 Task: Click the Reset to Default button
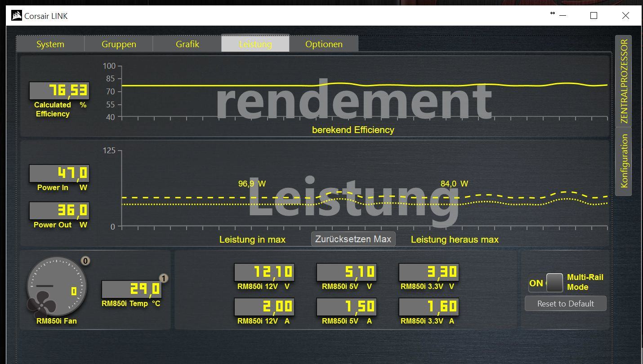pyautogui.click(x=566, y=303)
